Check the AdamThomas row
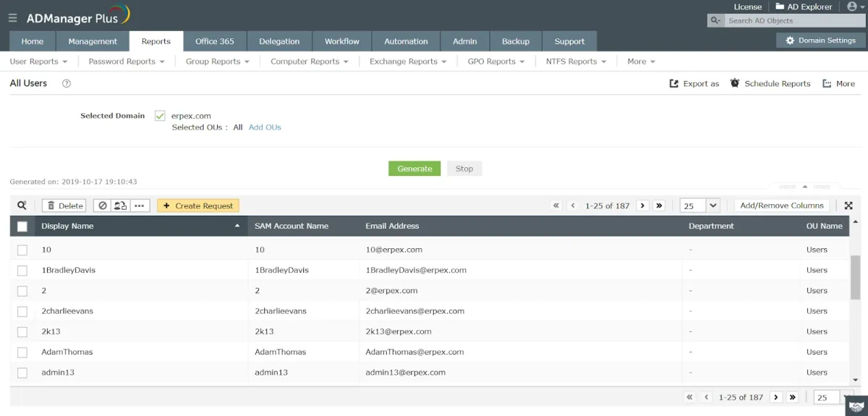 coord(22,352)
